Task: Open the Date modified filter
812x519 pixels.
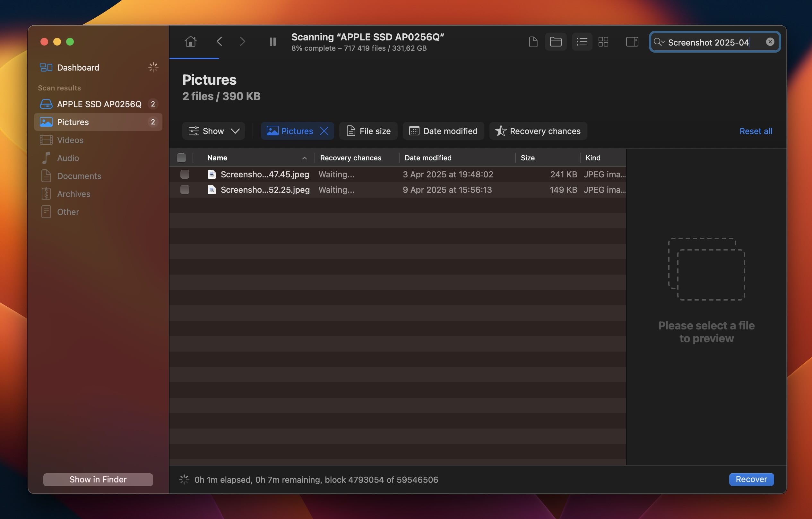Action: pyautogui.click(x=443, y=131)
